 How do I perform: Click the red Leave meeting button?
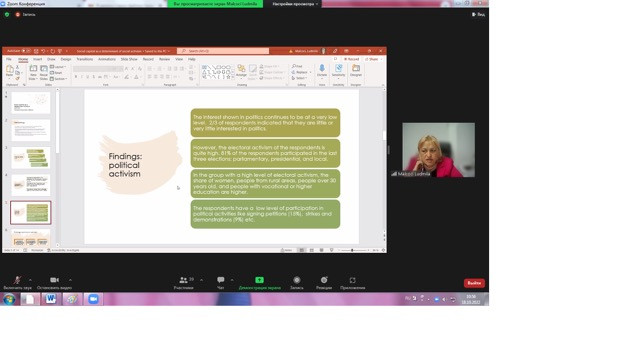point(474,283)
